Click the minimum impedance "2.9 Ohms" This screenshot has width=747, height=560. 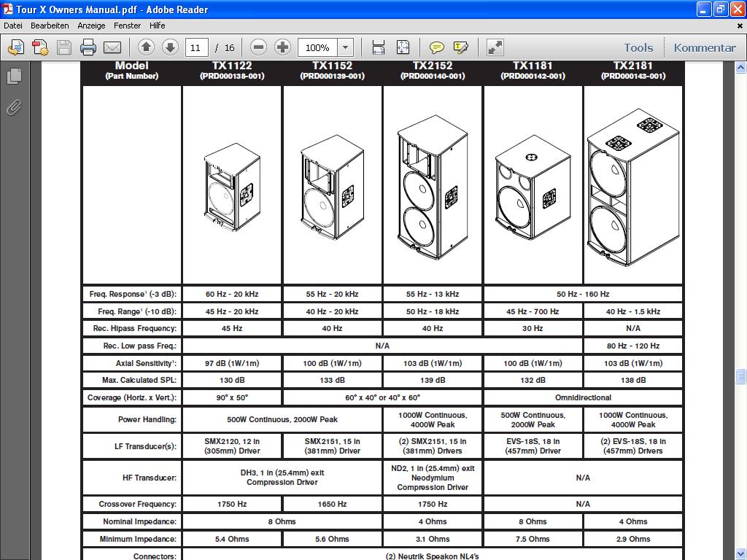pyautogui.click(x=633, y=539)
